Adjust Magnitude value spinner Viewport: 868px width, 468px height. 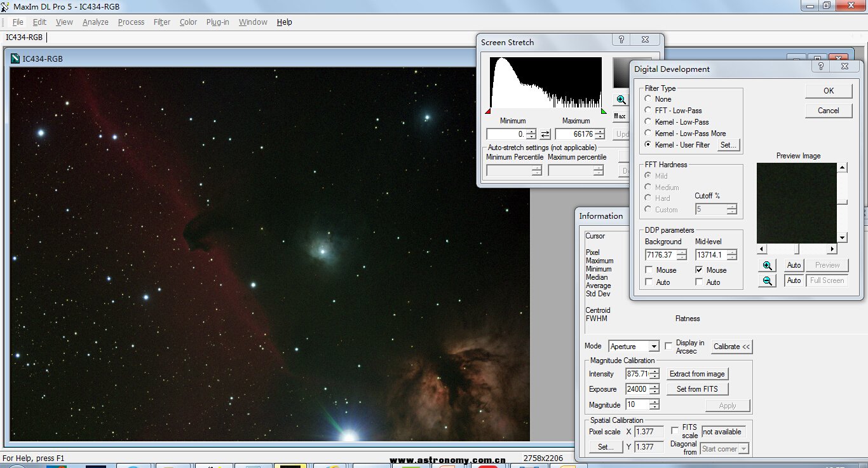[654, 404]
